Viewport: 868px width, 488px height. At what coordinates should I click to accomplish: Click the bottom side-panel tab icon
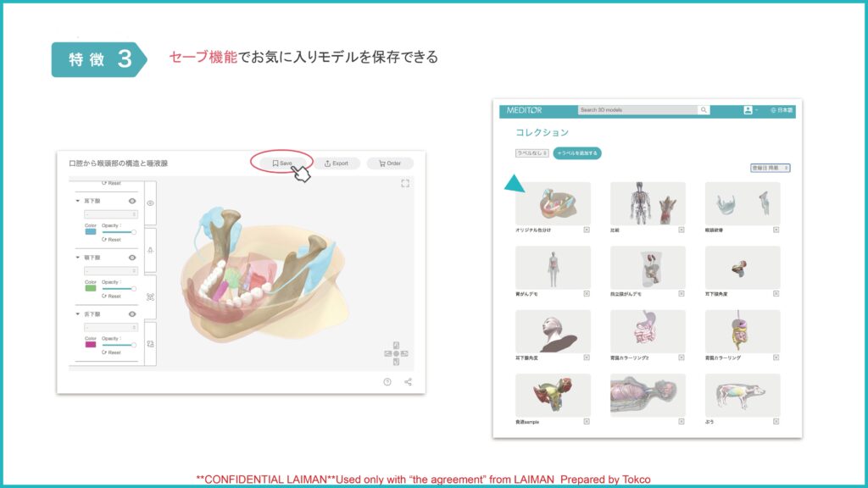click(x=150, y=344)
